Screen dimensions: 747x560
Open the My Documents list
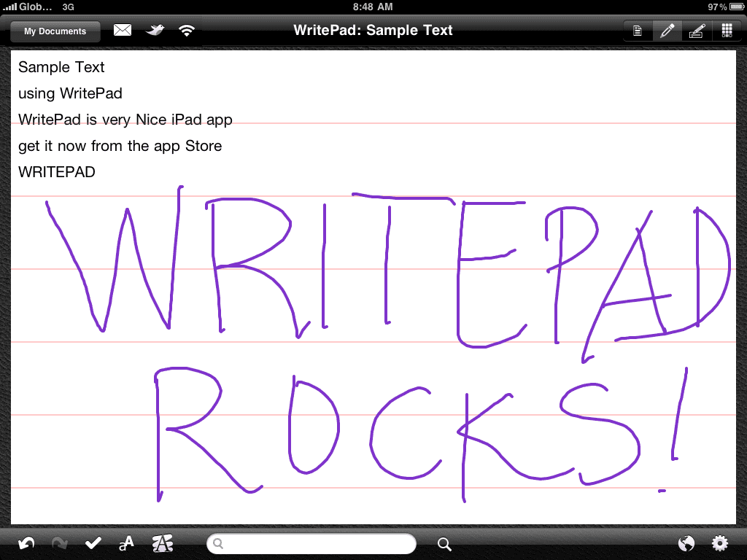click(x=55, y=31)
